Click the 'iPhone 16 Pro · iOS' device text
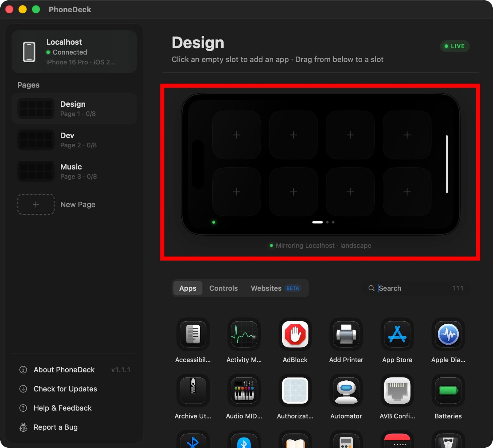 coord(81,62)
